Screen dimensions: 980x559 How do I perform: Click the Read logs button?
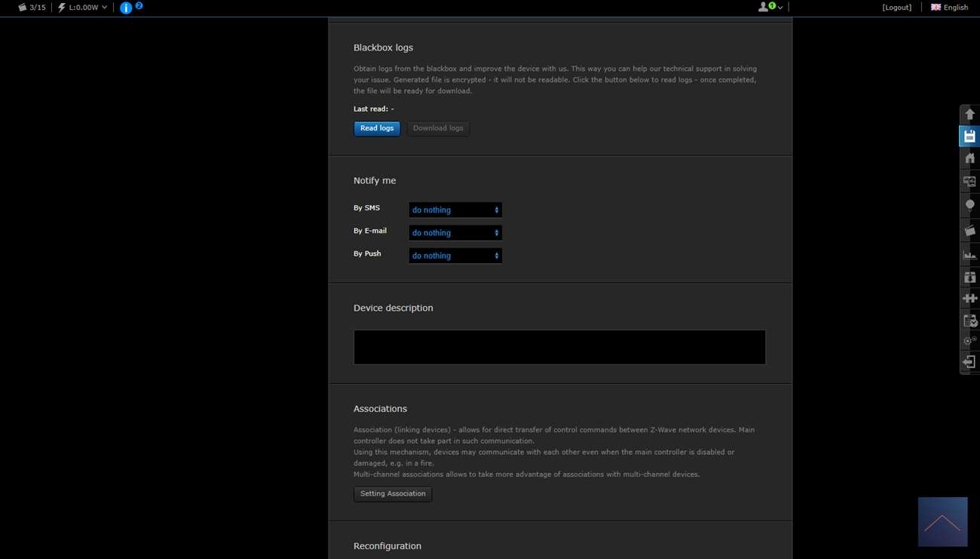click(377, 128)
